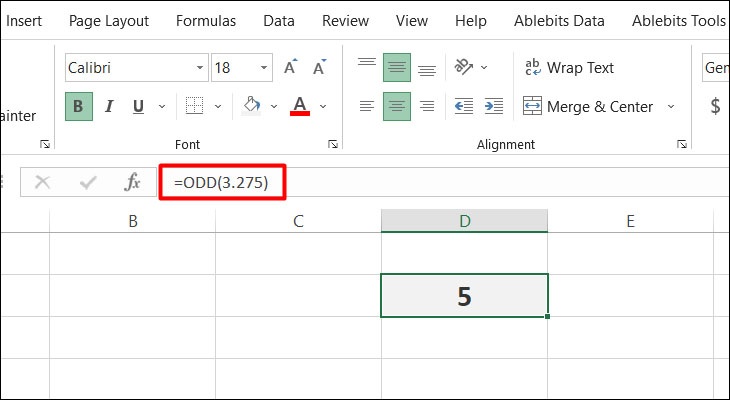Select column E header

click(630, 221)
